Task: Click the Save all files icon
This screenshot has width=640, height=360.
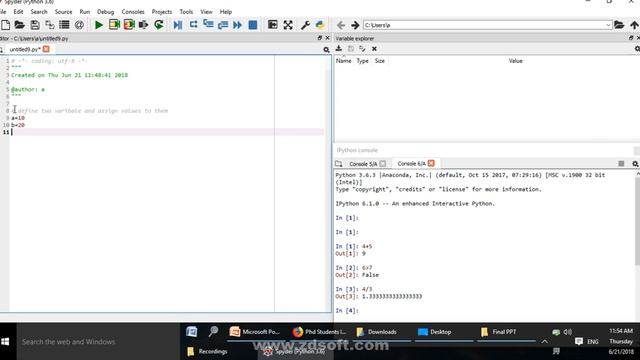Action: pos(49,25)
